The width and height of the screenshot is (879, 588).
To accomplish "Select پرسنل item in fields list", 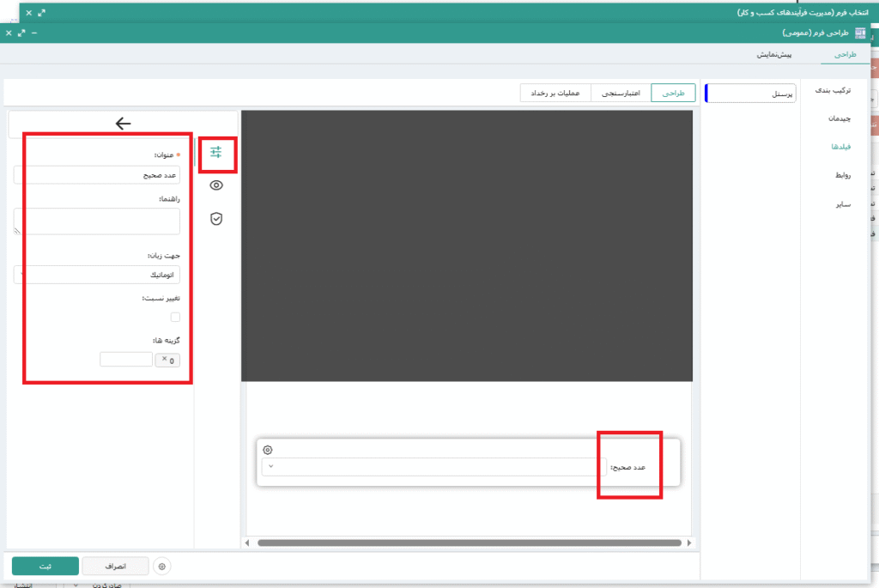I will [749, 93].
